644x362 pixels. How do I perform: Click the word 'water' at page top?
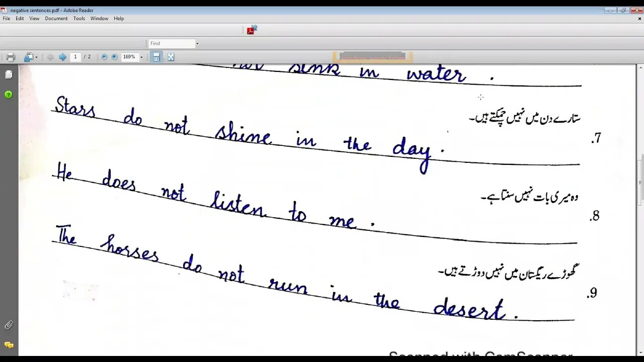coord(436,74)
